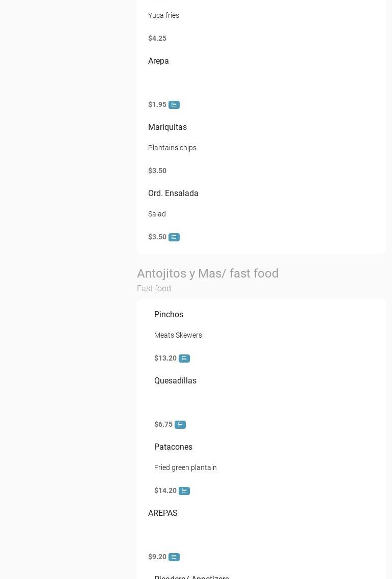
Task: Click the Mariquitas $3.50 price
Action: pos(157,171)
